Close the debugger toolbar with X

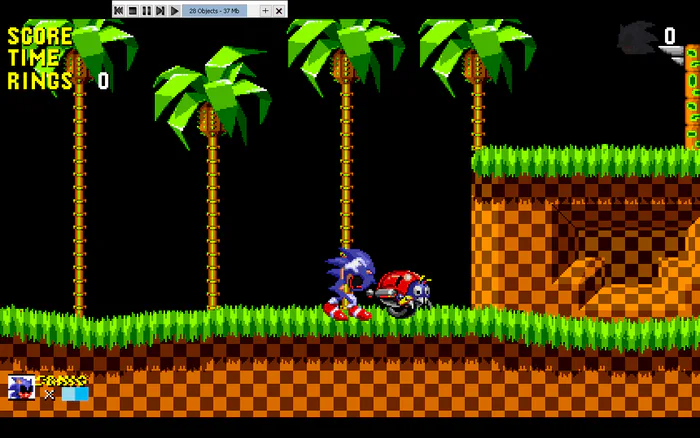pos(279,11)
